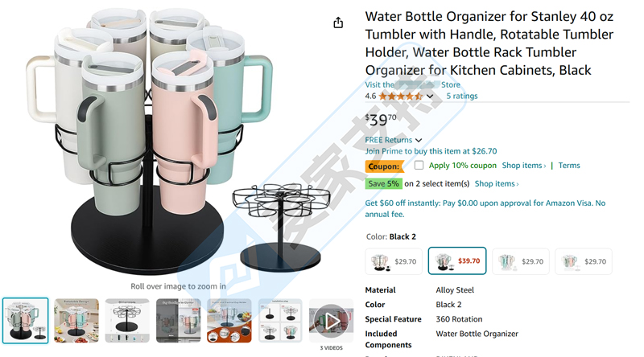This screenshot has height=357, width=644.
Task: Pick the third color variant at $29.70
Action: 520,261
